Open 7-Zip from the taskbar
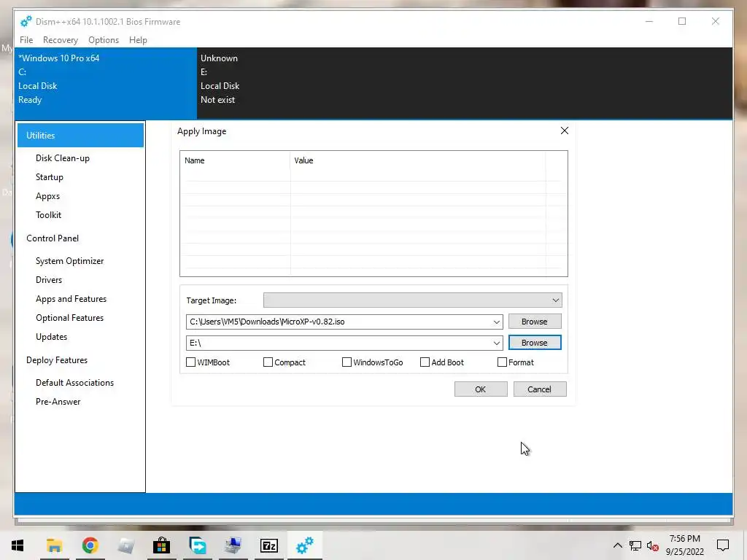The width and height of the screenshot is (747, 560). pos(268,545)
